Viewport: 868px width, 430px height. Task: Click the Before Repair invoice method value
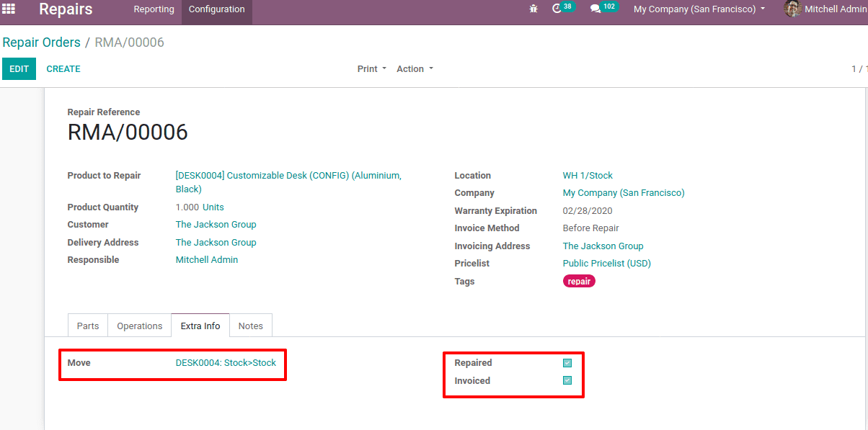590,228
